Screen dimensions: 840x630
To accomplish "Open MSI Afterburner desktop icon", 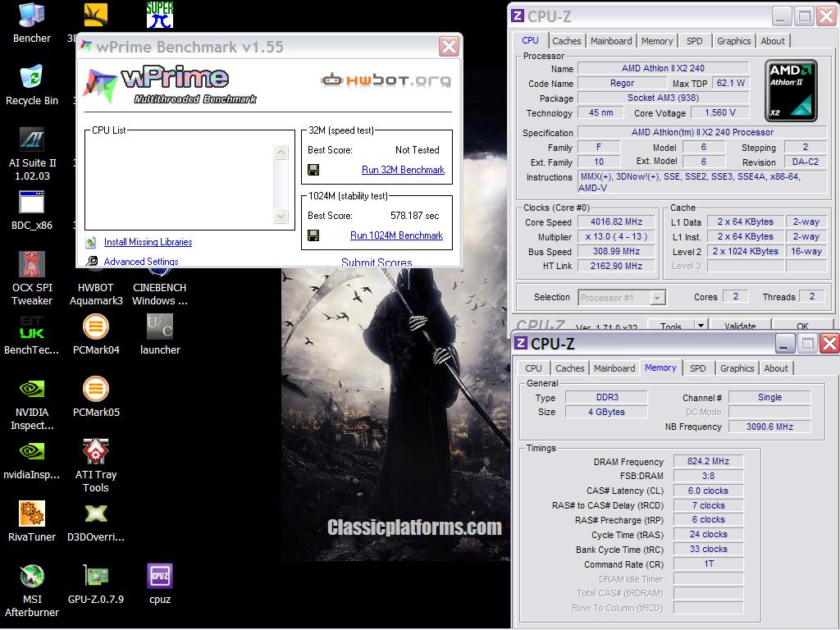I will click(x=32, y=591).
